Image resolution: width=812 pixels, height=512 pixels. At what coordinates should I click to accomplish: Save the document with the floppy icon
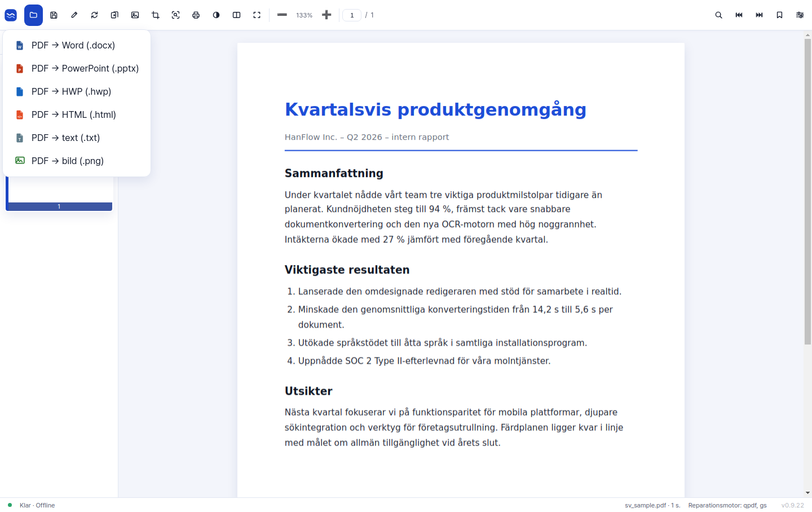54,15
